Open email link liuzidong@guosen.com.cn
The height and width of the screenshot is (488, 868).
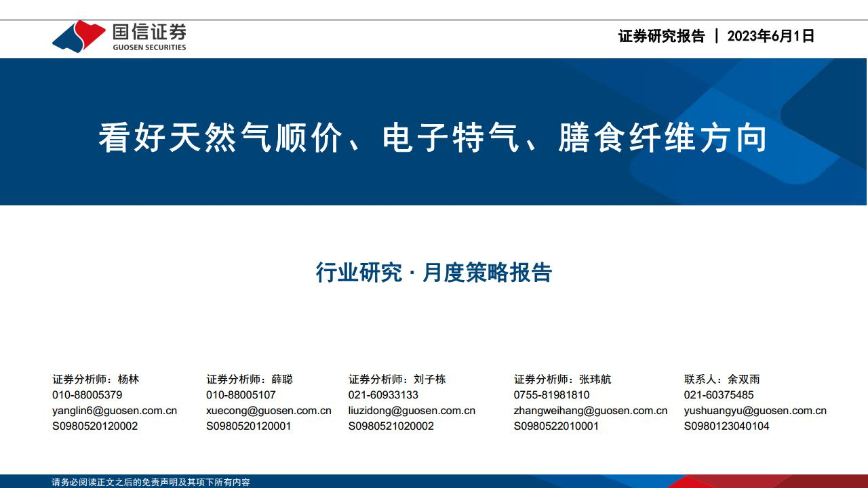pyautogui.click(x=412, y=410)
